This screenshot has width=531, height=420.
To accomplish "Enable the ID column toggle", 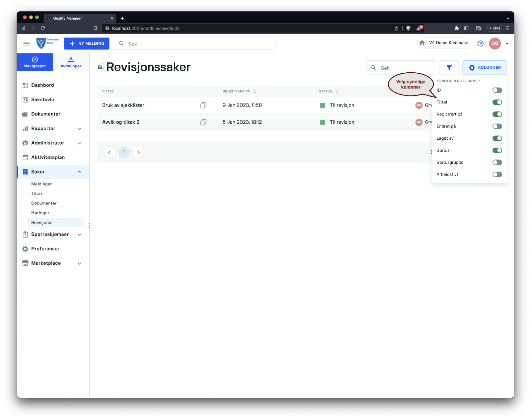I will [x=497, y=90].
